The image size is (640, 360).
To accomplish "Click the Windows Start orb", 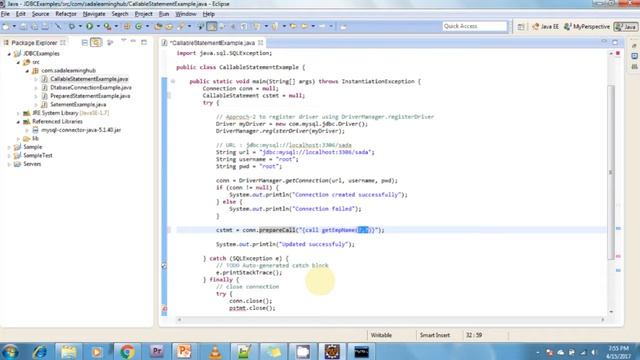I will [10, 351].
